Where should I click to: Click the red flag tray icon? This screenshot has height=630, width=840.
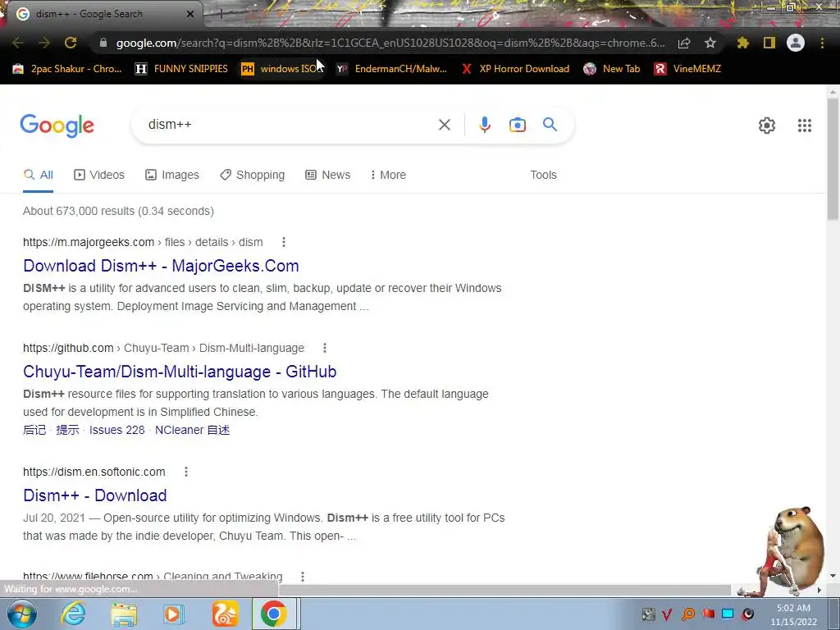[x=708, y=614]
